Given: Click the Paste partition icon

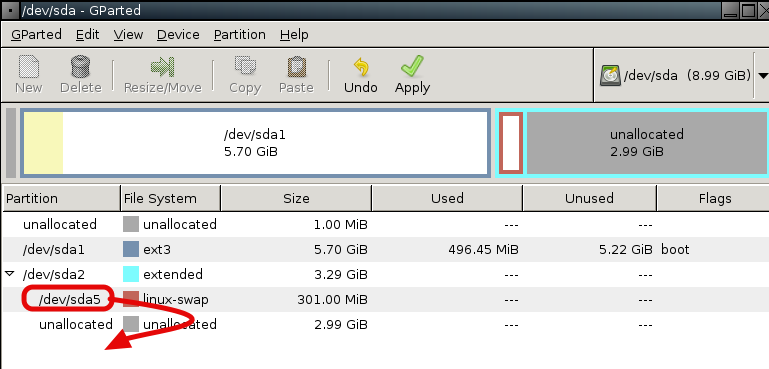Looking at the screenshot, I should pos(296,67).
